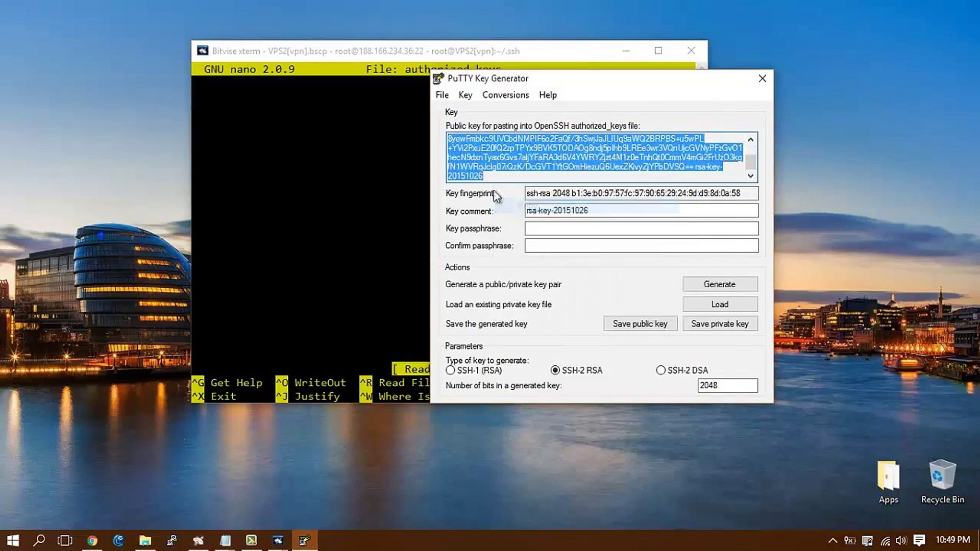Open Task View
The height and width of the screenshot is (551, 980).
click(66, 540)
